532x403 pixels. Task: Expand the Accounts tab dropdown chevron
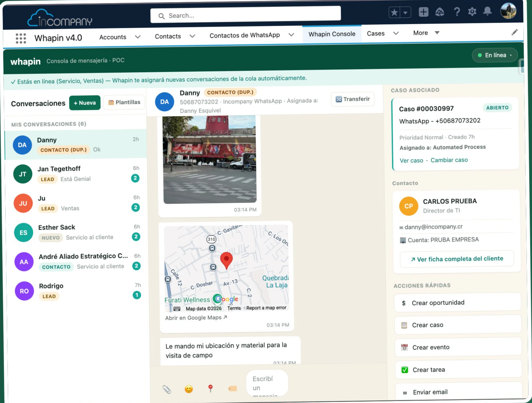click(138, 37)
